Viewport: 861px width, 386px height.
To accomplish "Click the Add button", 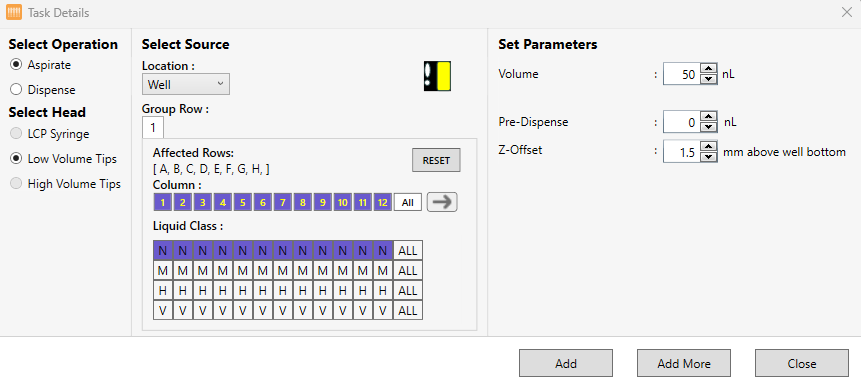I will click(x=566, y=363).
